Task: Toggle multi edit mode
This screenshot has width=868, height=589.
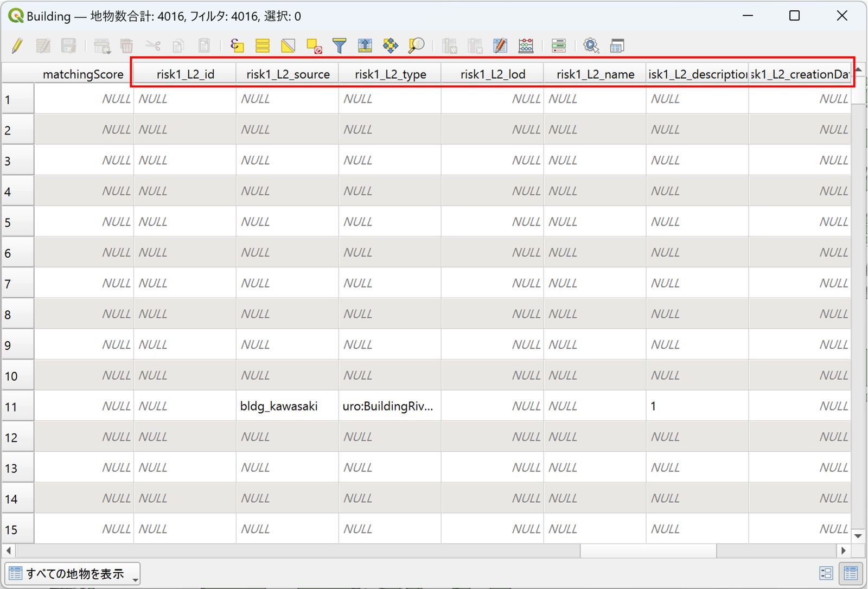Action: [x=43, y=46]
